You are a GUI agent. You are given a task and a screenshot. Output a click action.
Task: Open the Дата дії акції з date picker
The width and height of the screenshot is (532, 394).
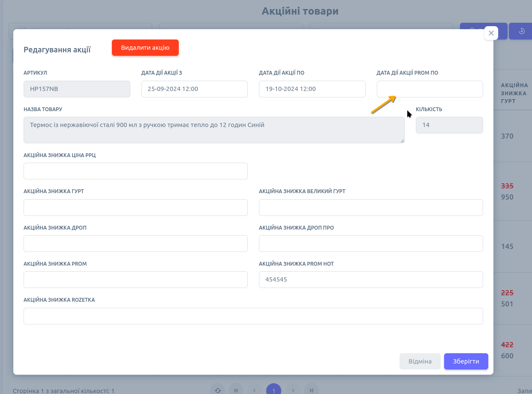click(194, 89)
